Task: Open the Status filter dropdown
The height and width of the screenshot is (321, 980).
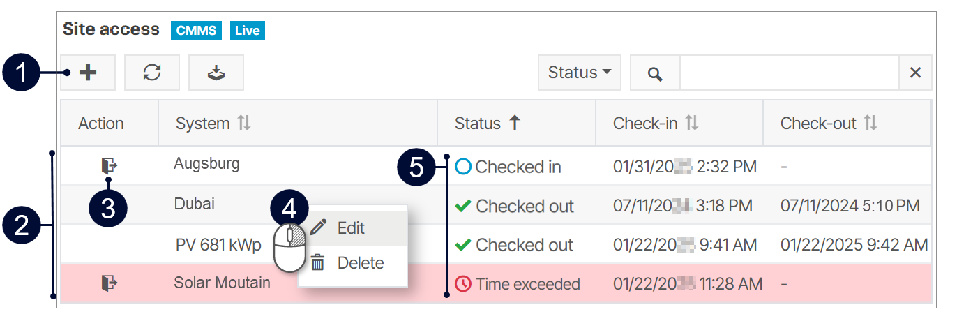Action: point(579,73)
